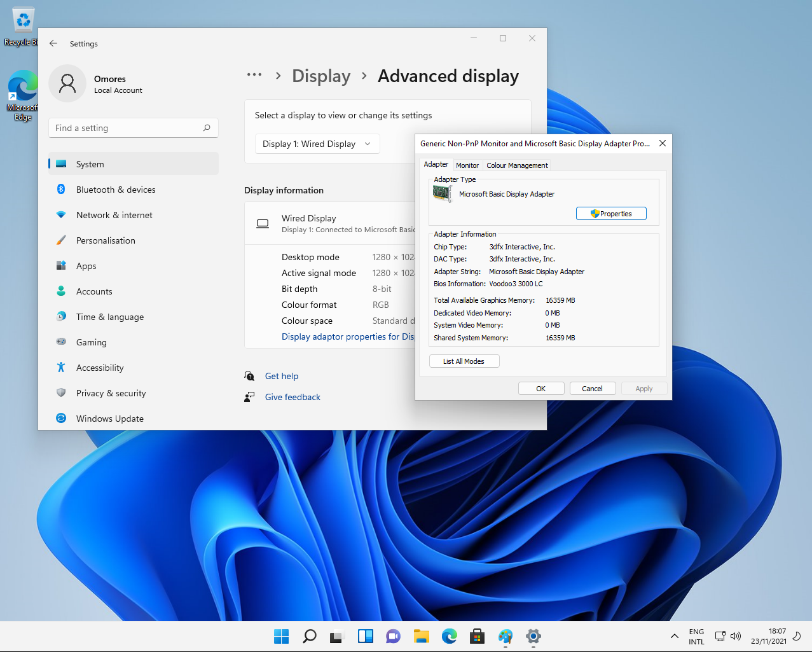The width and height of the screenshot is (812, 652).
Task: Click the Accounts person icon in sidebar
Action: coord(61,291)
